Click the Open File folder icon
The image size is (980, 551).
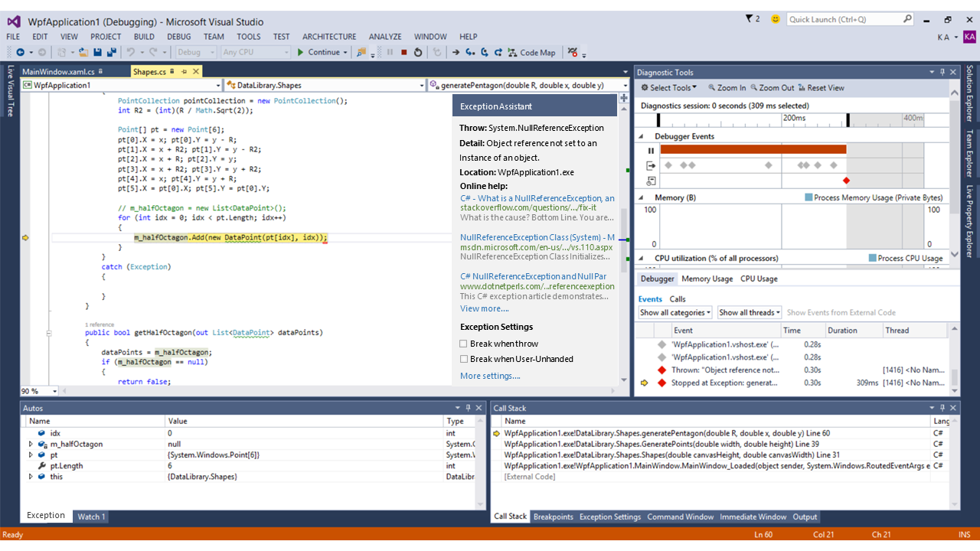pos(82,52)
